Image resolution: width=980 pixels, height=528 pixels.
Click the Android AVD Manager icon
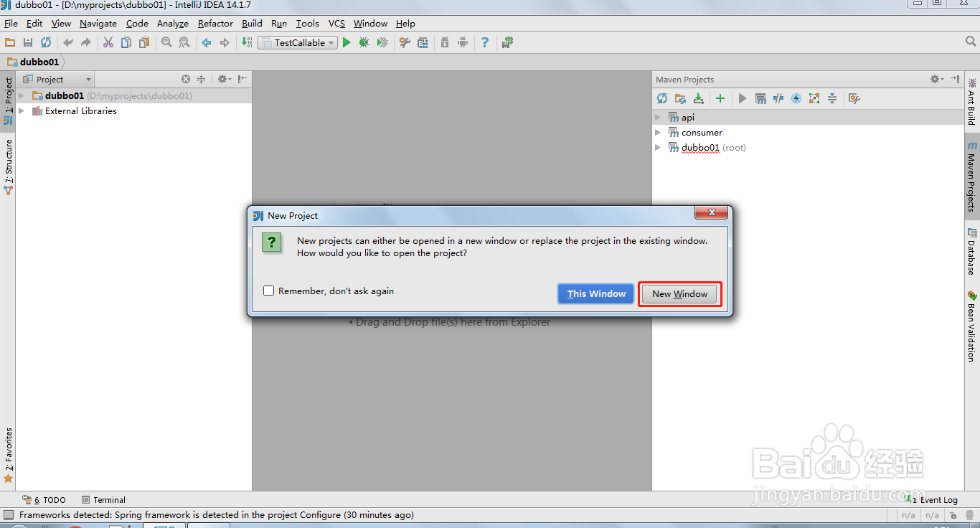(463, 43)
